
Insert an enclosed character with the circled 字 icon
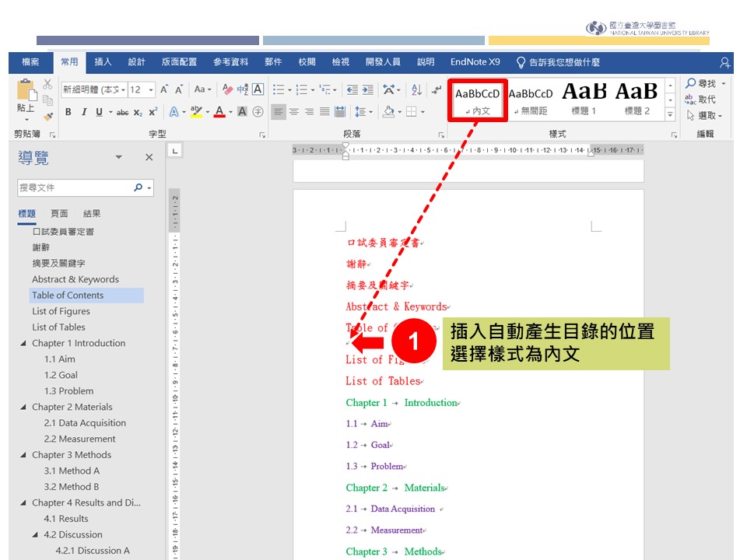[x=258, y=112]
